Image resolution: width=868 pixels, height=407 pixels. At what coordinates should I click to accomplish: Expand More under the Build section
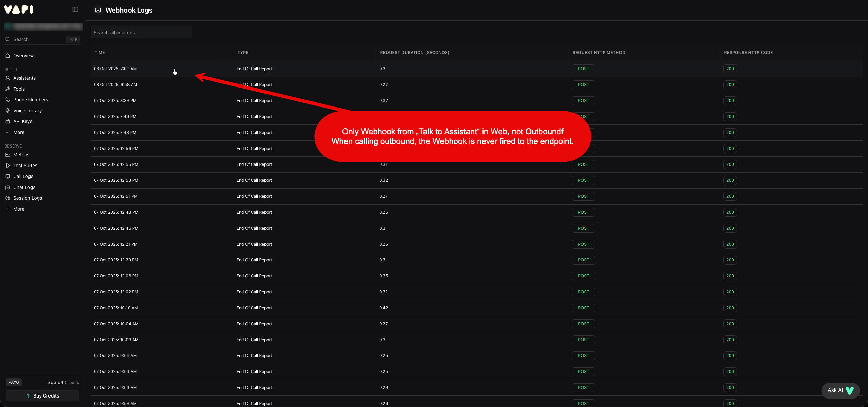(x=19, y=132)
